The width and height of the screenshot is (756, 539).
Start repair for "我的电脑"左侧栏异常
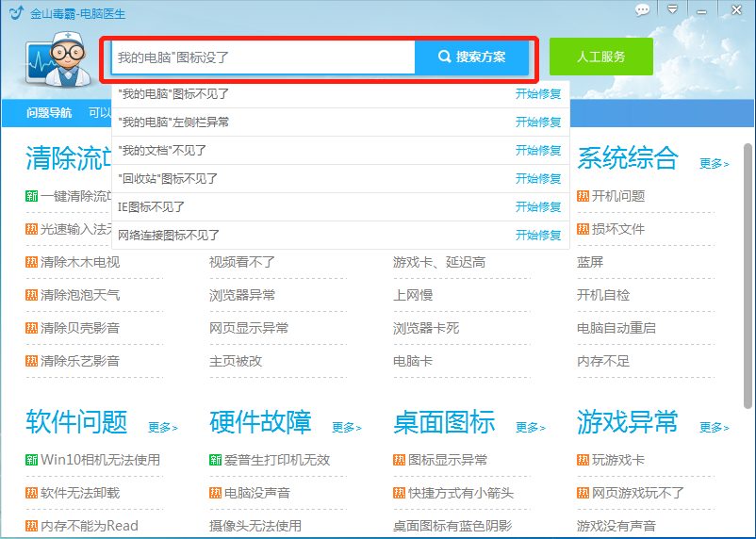tap(538, 122)
